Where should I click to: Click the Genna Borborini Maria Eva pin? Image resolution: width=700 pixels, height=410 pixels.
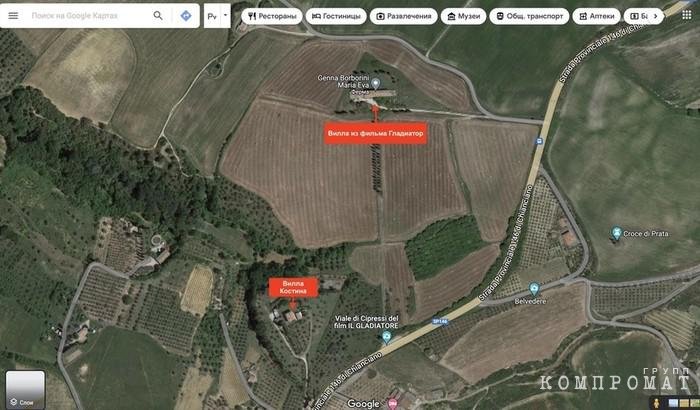[376, 84]
